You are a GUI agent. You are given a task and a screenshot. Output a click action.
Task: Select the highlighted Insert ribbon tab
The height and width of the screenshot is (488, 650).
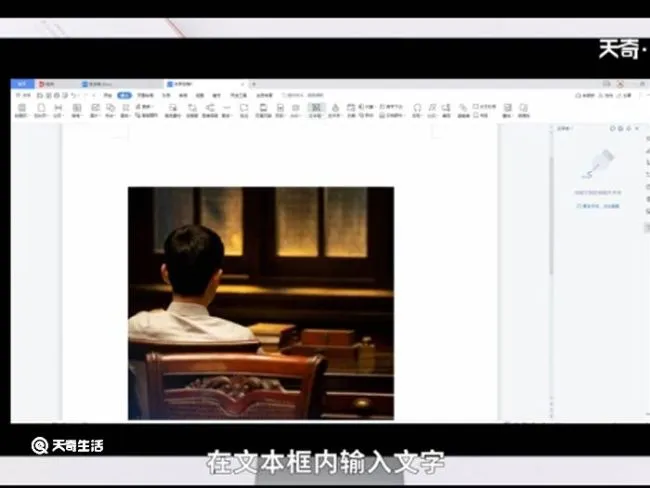[x=124, y=95]
